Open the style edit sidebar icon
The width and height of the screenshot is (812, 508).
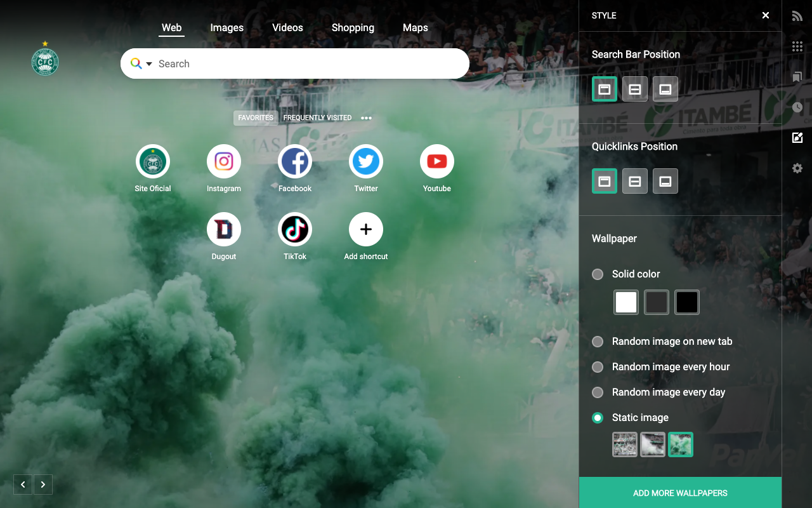[x=797, y=138]
